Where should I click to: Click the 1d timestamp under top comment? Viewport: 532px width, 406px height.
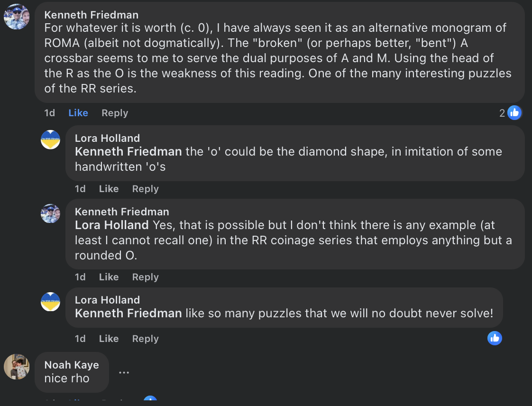49,113
